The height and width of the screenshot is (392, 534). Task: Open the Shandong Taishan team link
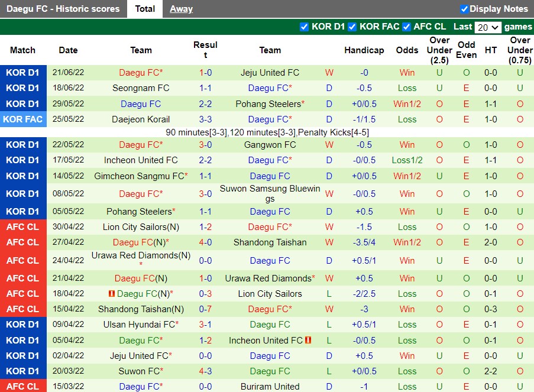click(270, 242)
